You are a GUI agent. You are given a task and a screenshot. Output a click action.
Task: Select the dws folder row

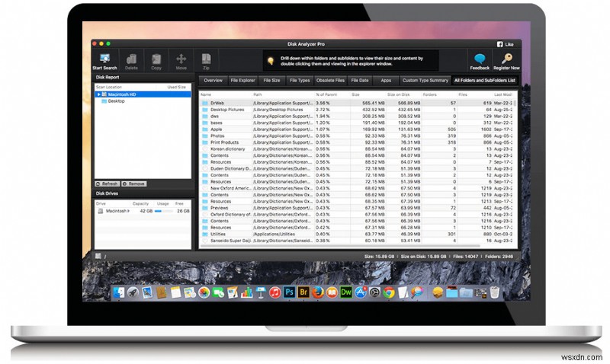point(356,117)
